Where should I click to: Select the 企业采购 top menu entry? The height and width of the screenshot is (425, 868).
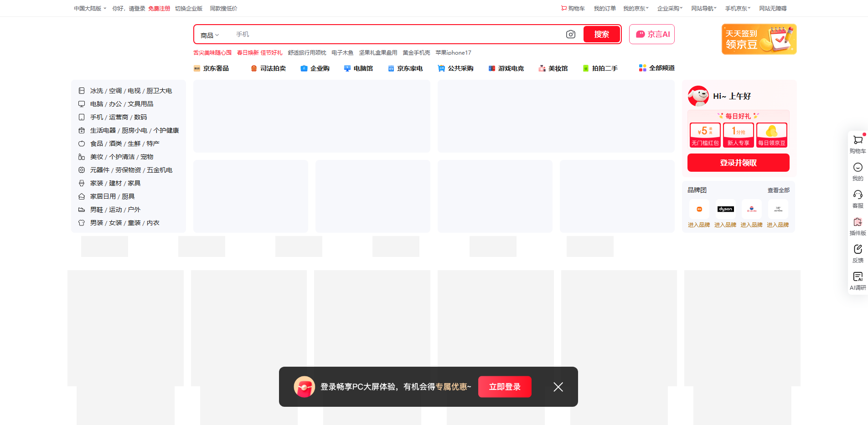click(668, 8)
